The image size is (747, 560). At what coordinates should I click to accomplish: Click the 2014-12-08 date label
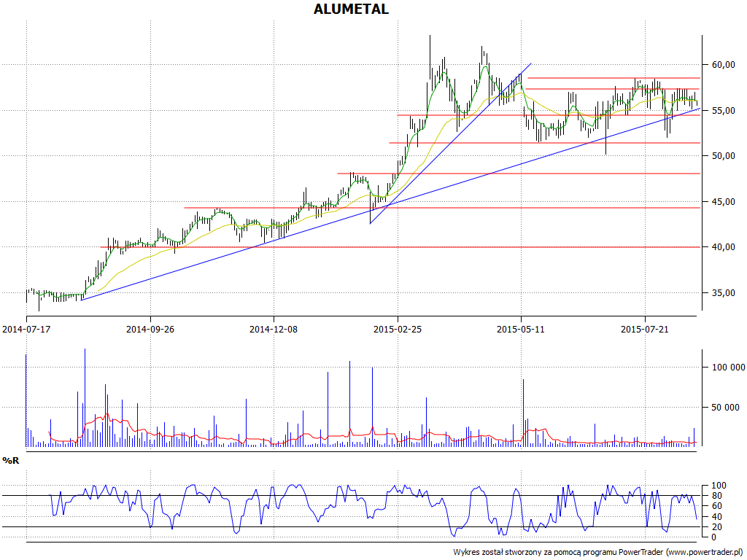[x=274, y=329]
